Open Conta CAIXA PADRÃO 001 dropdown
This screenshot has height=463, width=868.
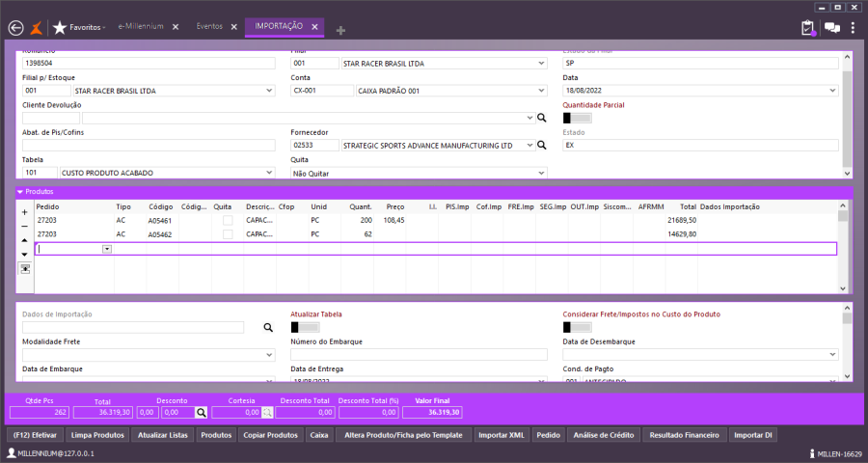tap(541, 91)
